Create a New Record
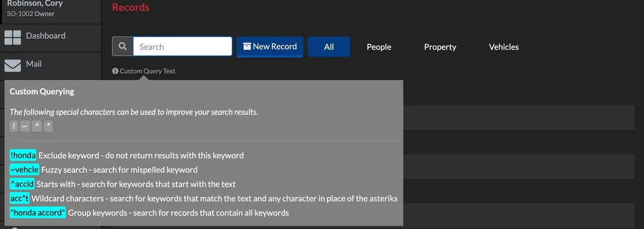The width and height of the screenshot is (644, 229). click(270, 47)
